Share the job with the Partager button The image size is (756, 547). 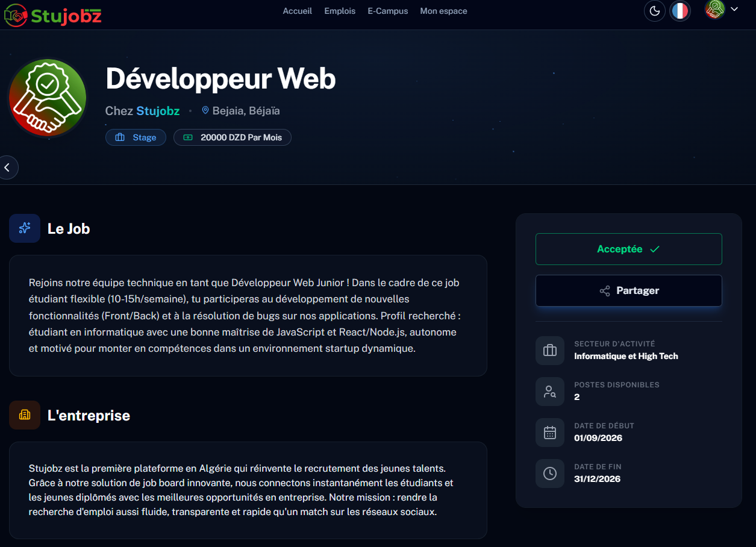pos(629,290)
